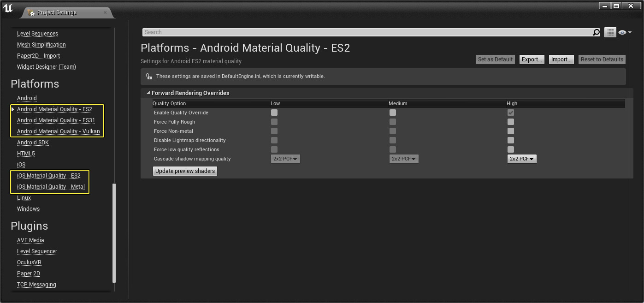Click the High column header
Image resolution: width=644 pixels, height=303 pixels.
tap(512, 103)
